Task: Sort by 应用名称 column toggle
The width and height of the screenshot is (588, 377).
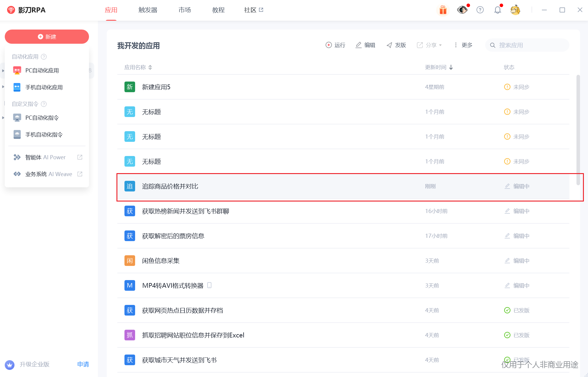Action: pyautogui.click(x=150, y=67)
